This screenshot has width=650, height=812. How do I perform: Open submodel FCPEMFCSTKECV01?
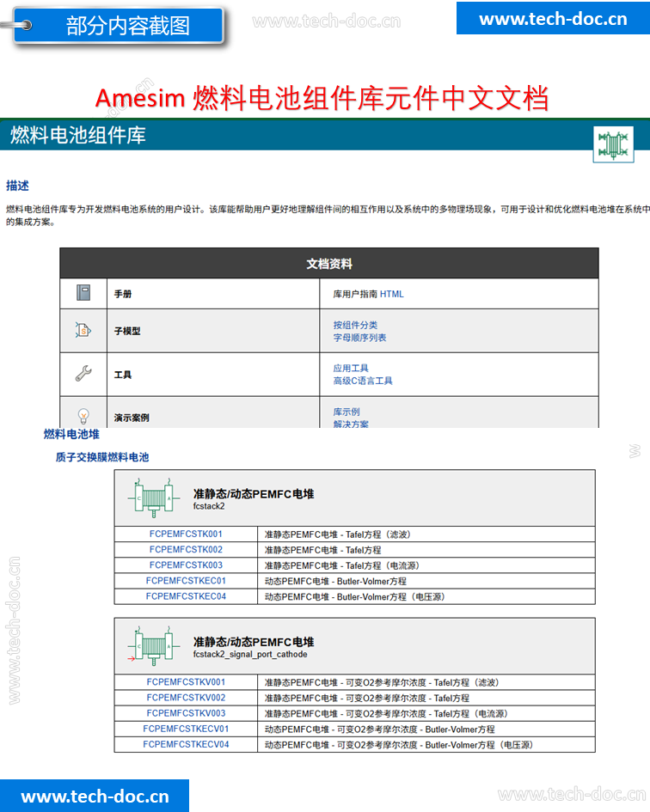[x=186, y=729]
